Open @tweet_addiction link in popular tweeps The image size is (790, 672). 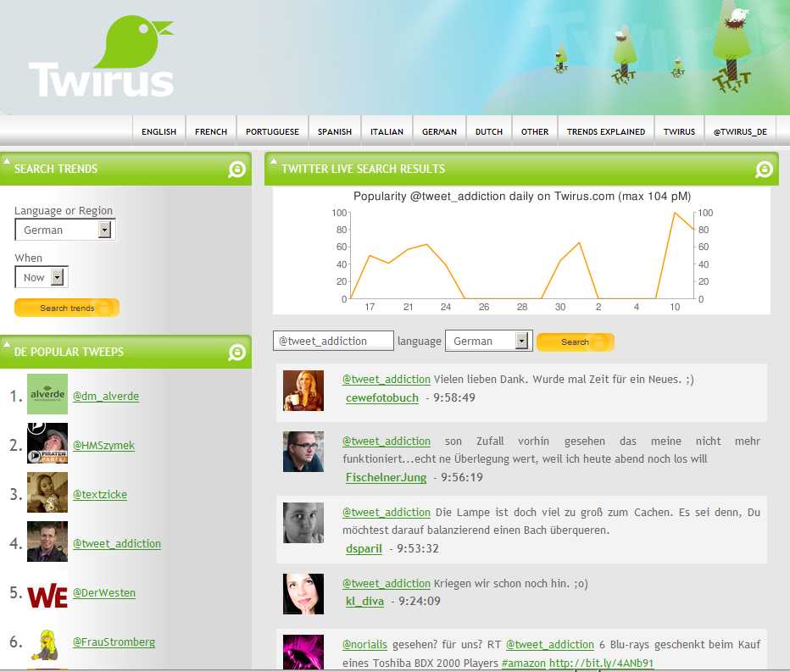coord(117,543)
